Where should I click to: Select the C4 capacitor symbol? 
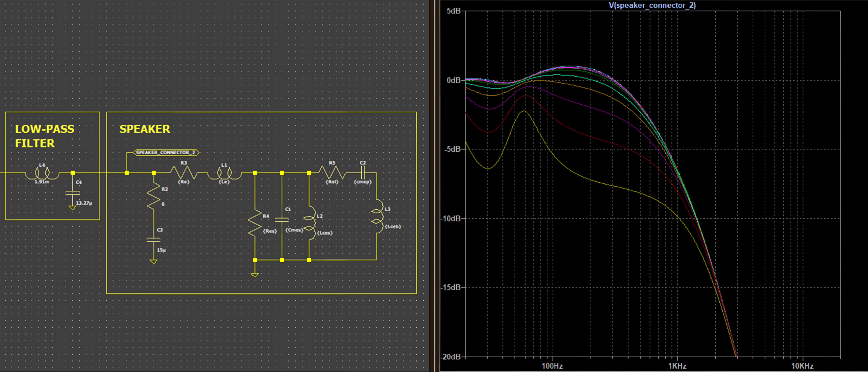click(72, 193)
